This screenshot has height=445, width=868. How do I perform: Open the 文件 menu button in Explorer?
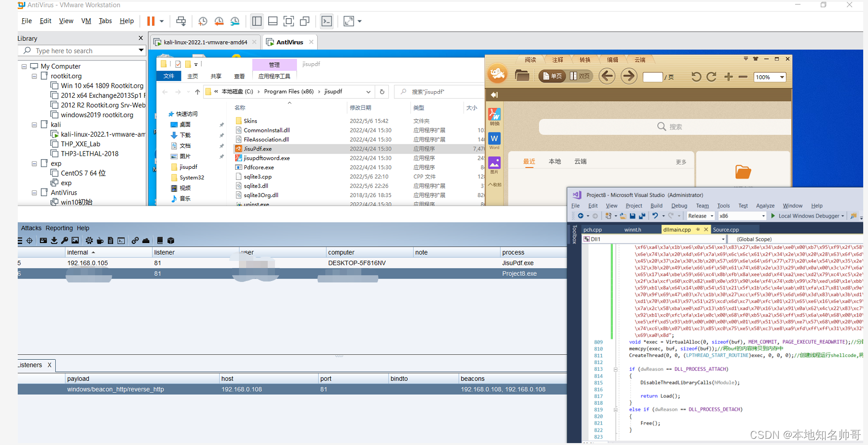(169, 76)
